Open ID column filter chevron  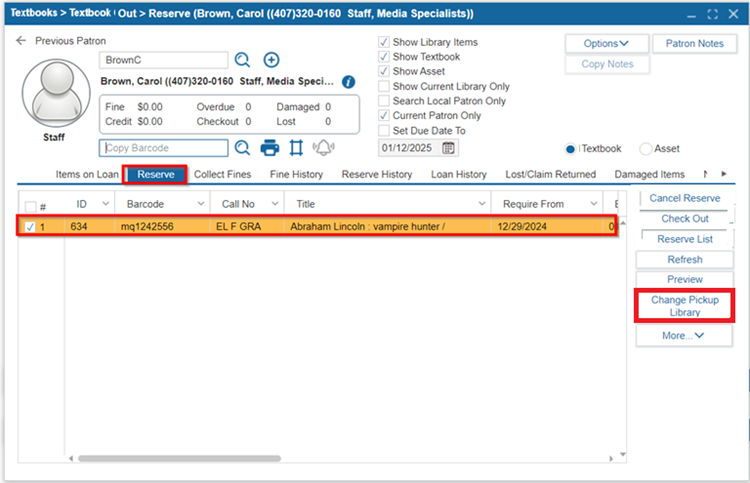[106, 204]
